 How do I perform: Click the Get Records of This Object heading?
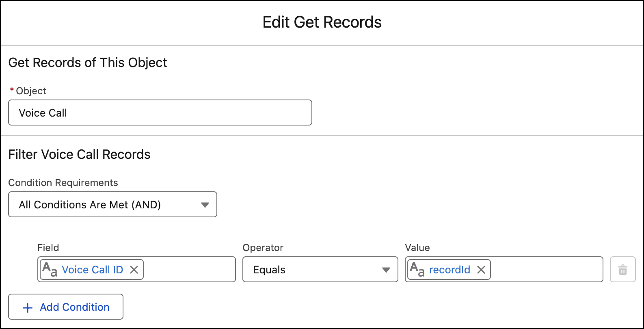pyautogui.click(x=88, y=63)
